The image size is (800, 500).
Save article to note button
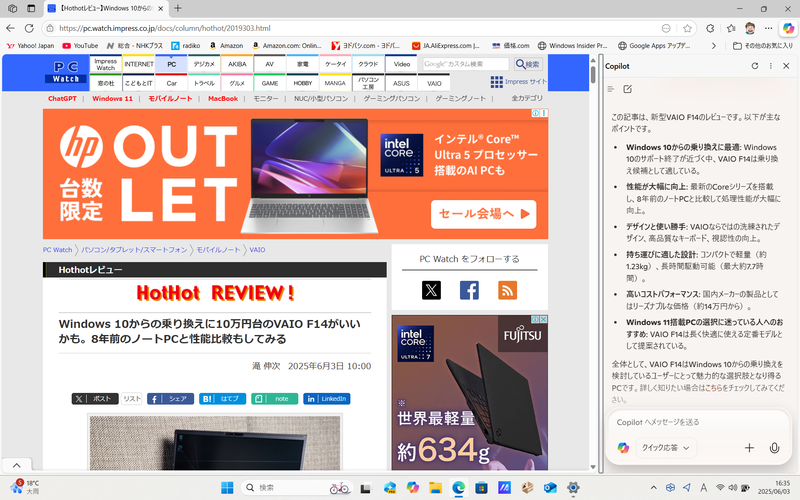[x=274, y=398]
